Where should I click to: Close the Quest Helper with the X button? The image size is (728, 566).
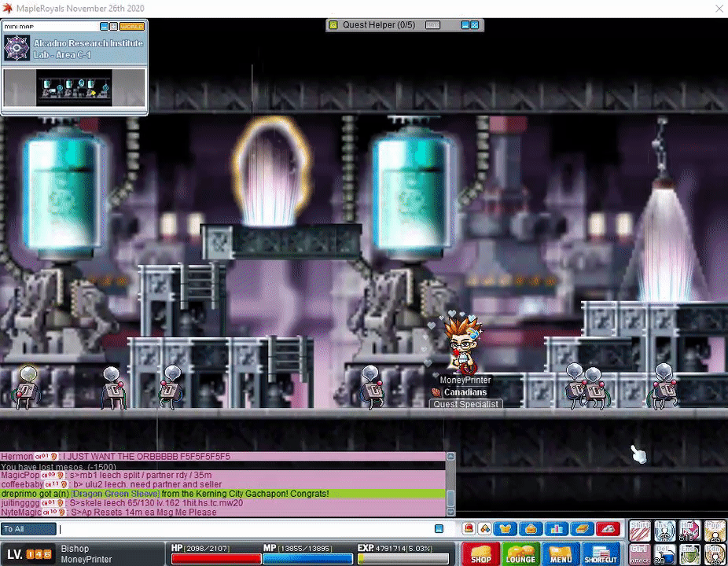[x=475, y=25]
